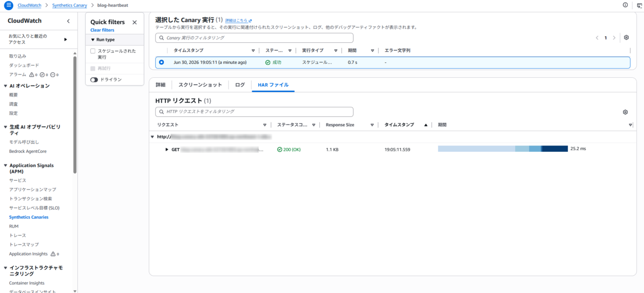
Task: Expand お気に入りと最近のアクセス flyout arrow
Action: [x=65, y=39]
